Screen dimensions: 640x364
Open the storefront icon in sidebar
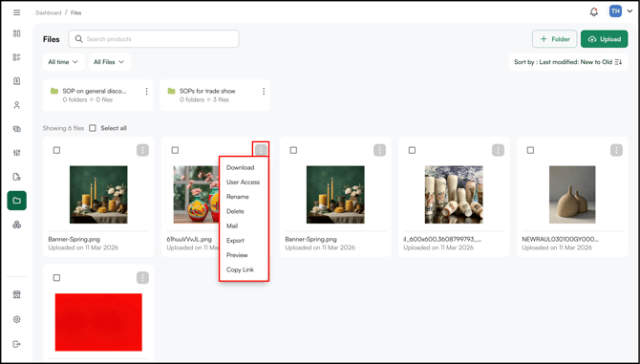click(17, 294)
